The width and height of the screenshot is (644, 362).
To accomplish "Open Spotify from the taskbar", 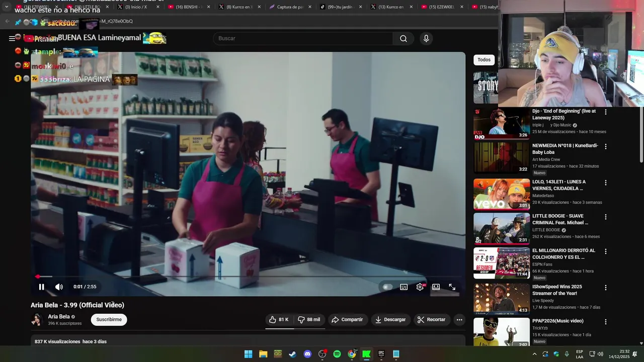I will [337, 354].
